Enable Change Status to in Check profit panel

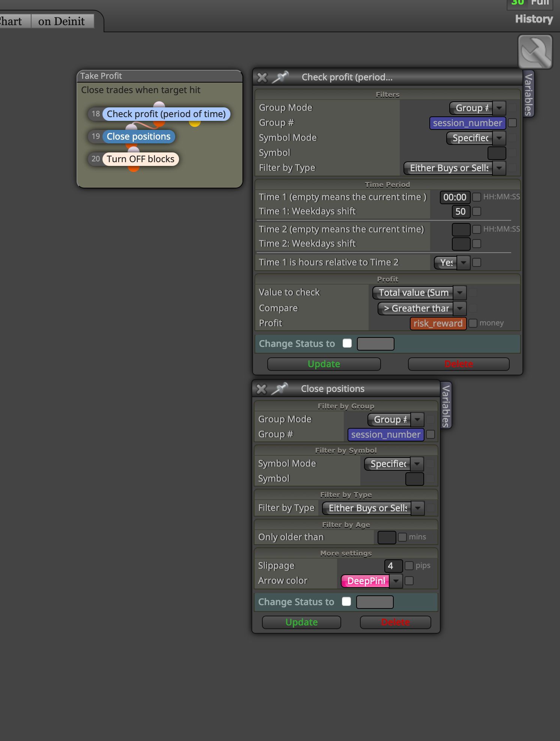[x=347, y=343]
